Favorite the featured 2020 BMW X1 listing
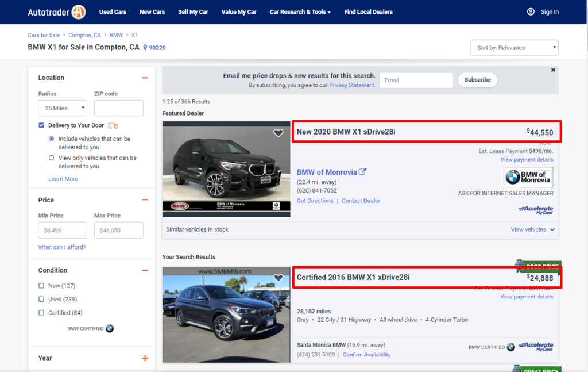This screenshot has width=588, height=372. [x=278, y=133]
